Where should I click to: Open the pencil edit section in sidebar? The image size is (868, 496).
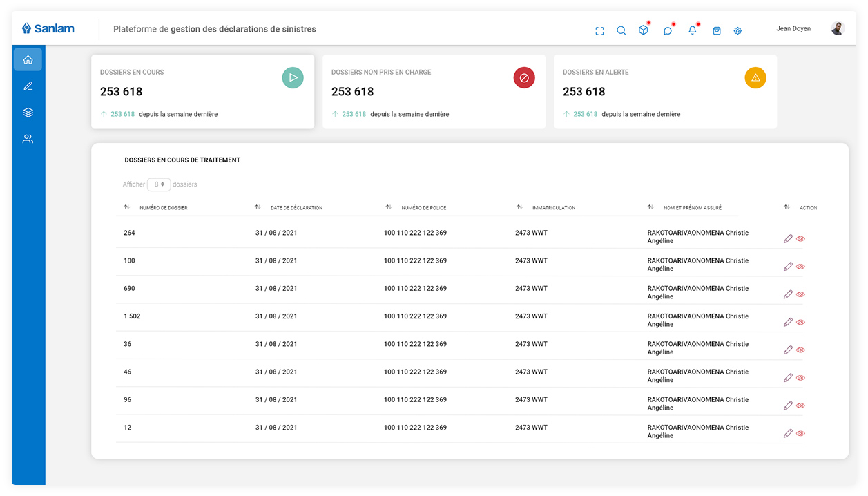(28, 86)
